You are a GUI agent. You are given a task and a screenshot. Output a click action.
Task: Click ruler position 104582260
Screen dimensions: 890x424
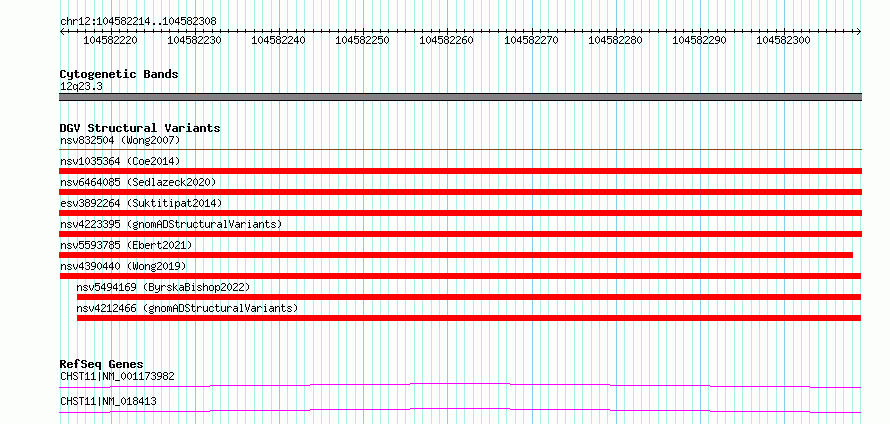click(446, 40)
